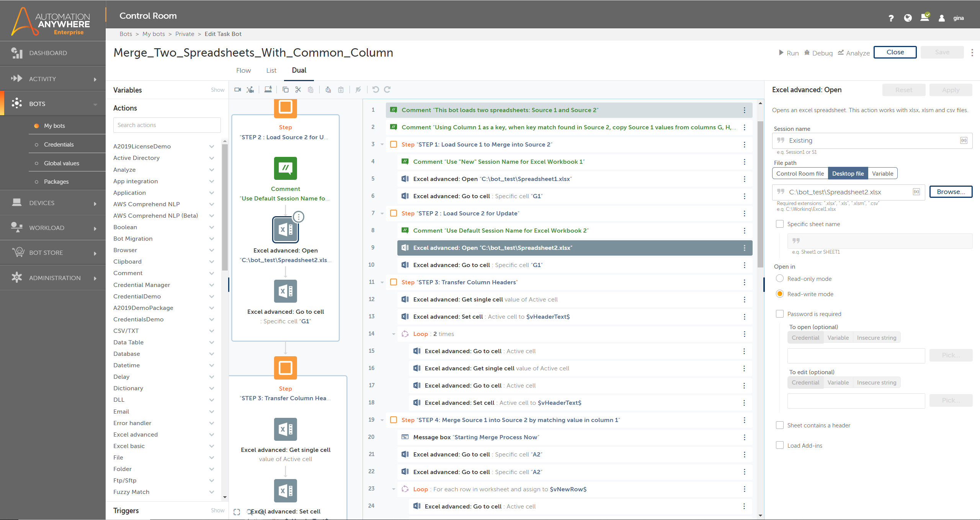Select the Control Room file tab
The image size is (980, 520).
point(800,174)
